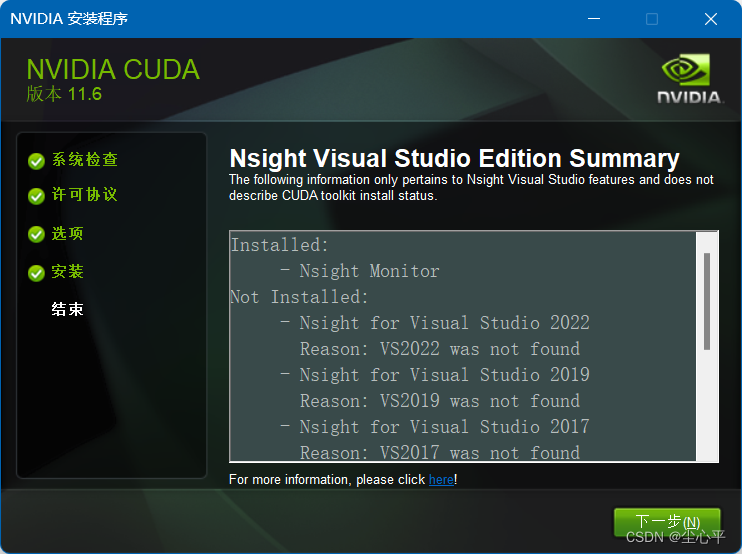Click the 'Nsight Monitor' installed entry
The image size is (742, 554).
[x=369, y=271]
